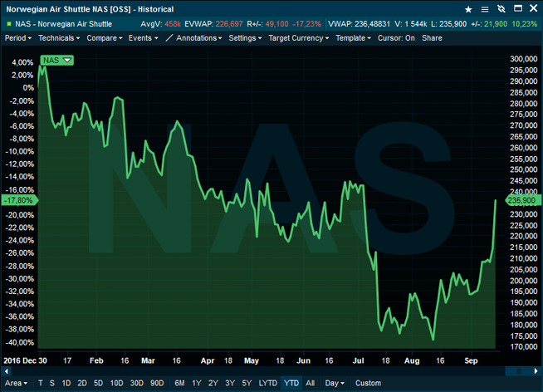This screenshot has height=392, width=543.
Task: Click the scroll left arrow
Action: pyautogui.click(x=7, y=371)
